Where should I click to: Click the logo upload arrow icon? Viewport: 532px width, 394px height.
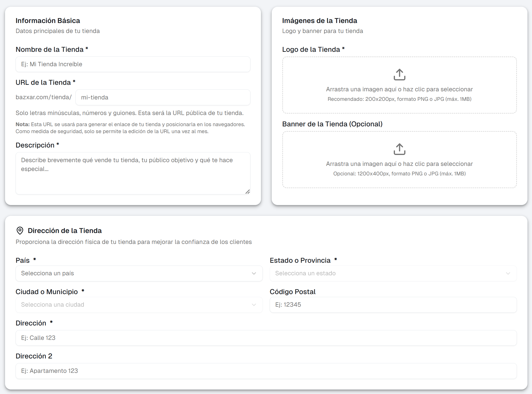[x=399, y=74]
